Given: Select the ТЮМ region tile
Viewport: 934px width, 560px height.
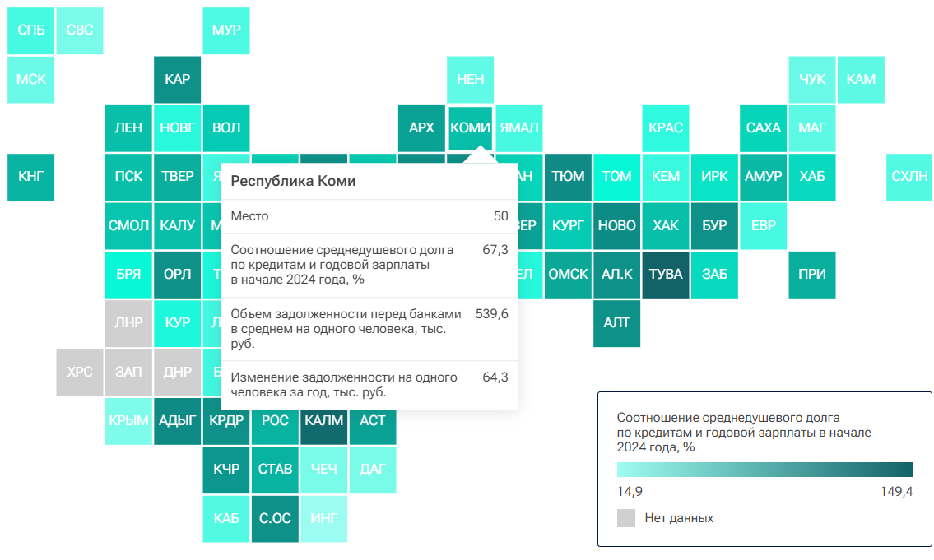Looking at the screenshot, I should 568,178.
